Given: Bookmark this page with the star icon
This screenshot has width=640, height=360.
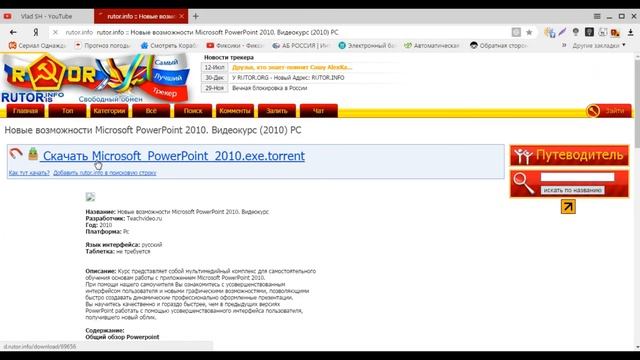Looking at the screenshot, I should pyautogui.click(x=529, y=32).
